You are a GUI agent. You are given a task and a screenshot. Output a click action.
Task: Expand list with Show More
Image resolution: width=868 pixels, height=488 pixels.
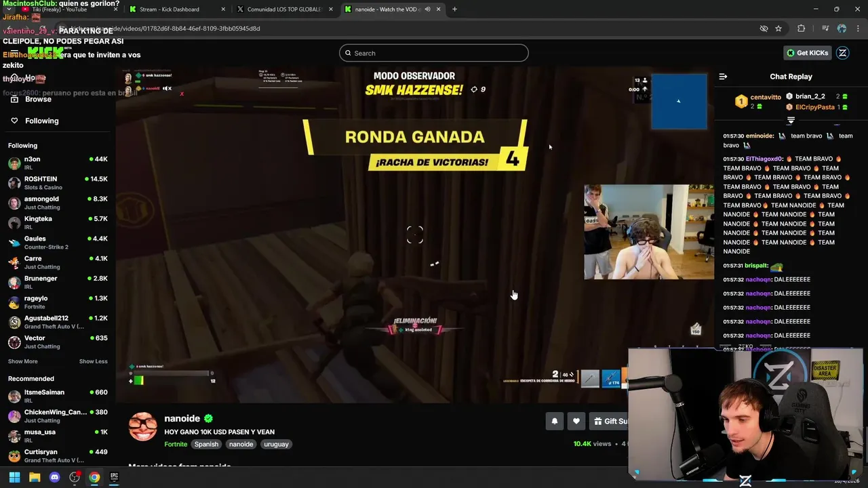coord(23,361)
